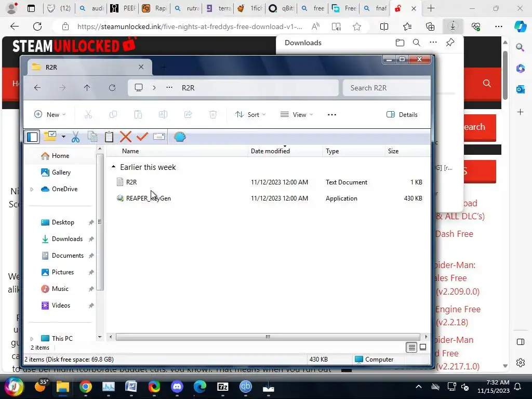Add this page to Edge favorites
Viewport: 532px width, 399px height.
[356, 26]
